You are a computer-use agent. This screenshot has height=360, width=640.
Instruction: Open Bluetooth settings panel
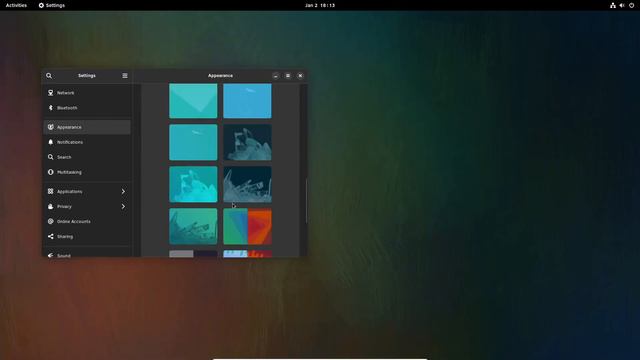tap(87, 108)
